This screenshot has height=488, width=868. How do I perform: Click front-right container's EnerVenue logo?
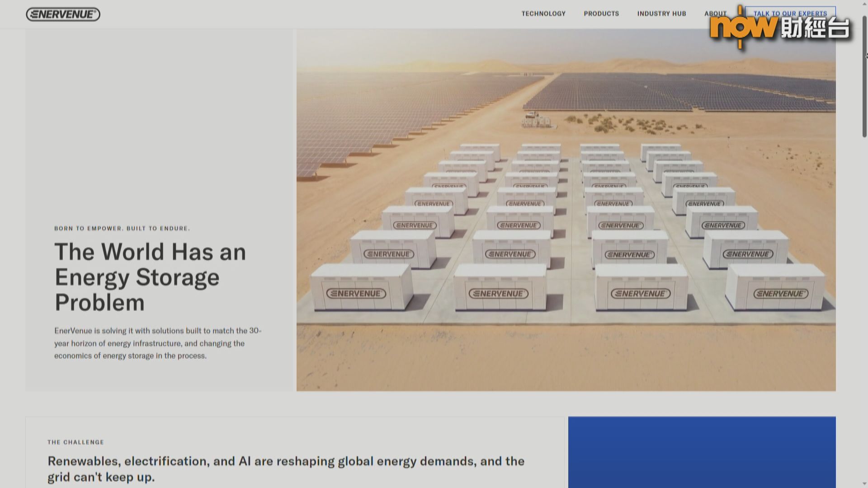click(x=781, y=294)
